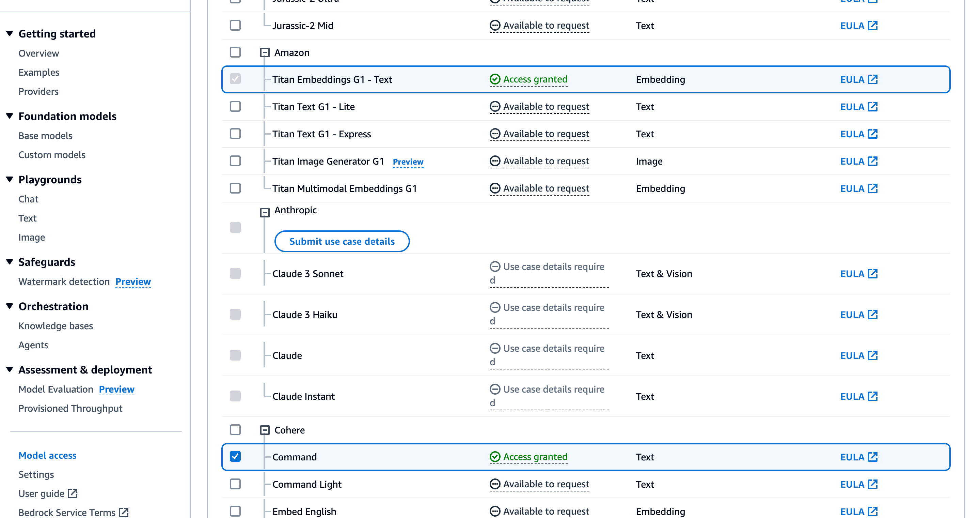Open EULA external link icon for Titan Multimodal Embeddings G1
980x518 pixels.
pyautogui.click(x=873, y=188)
